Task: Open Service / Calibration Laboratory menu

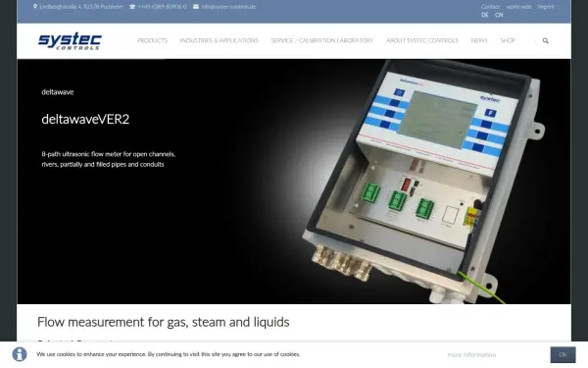Action: [x=322, y=40]
